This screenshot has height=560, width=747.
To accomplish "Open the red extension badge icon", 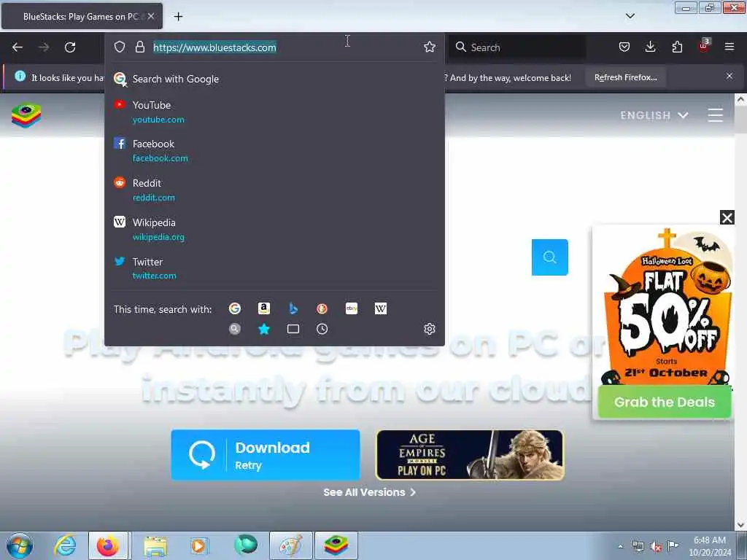I will pyautogui.click(x=704, y=46).
